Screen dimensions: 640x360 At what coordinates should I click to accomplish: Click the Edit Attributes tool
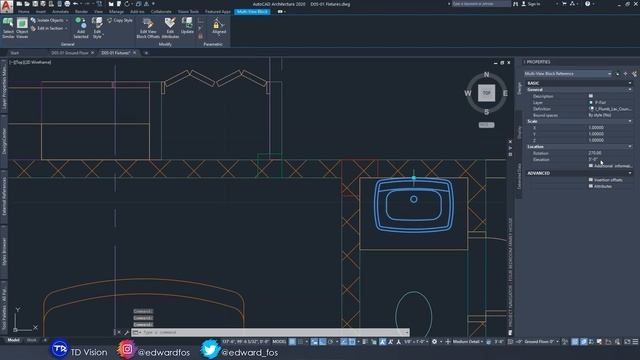(170, 28)
